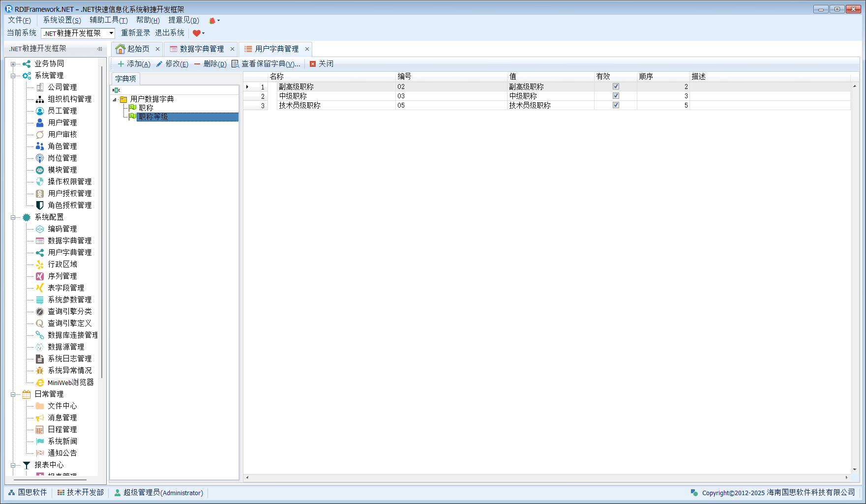The width and height of the screenshot is (866, 504).
Task: Click the 重新登录 button
Action: [136, 33]
